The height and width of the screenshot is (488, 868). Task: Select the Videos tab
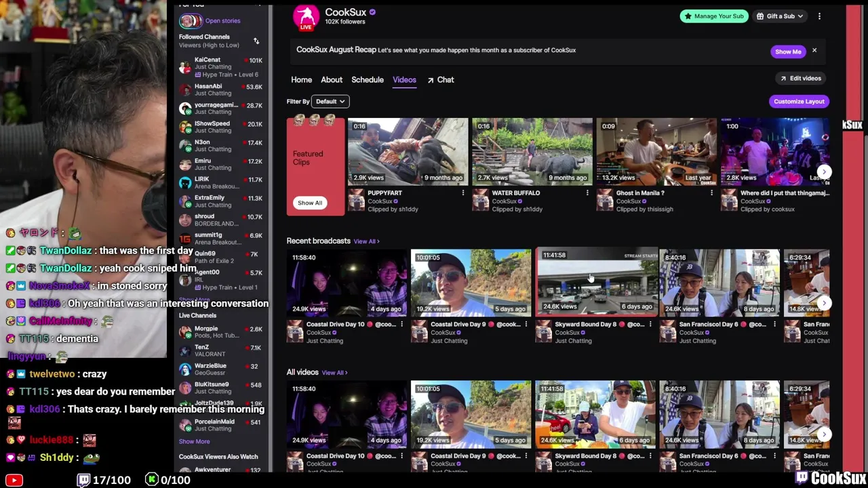[404, 80]
